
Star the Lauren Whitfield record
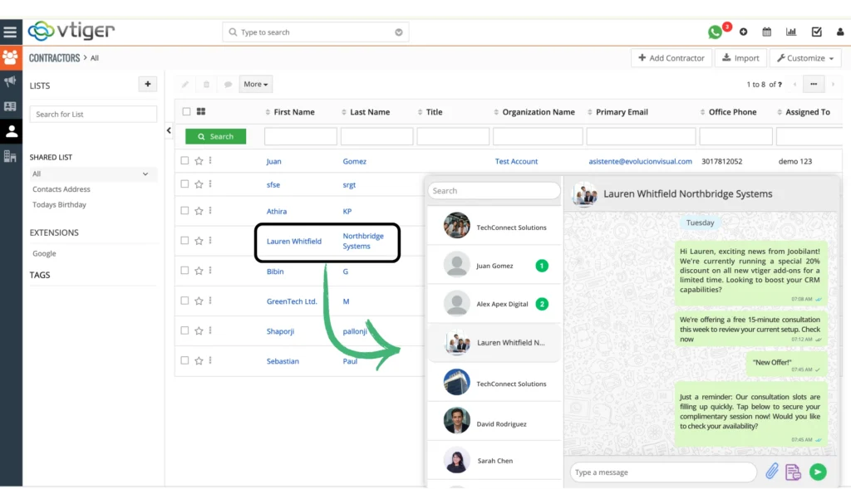(x=199, y=240)
